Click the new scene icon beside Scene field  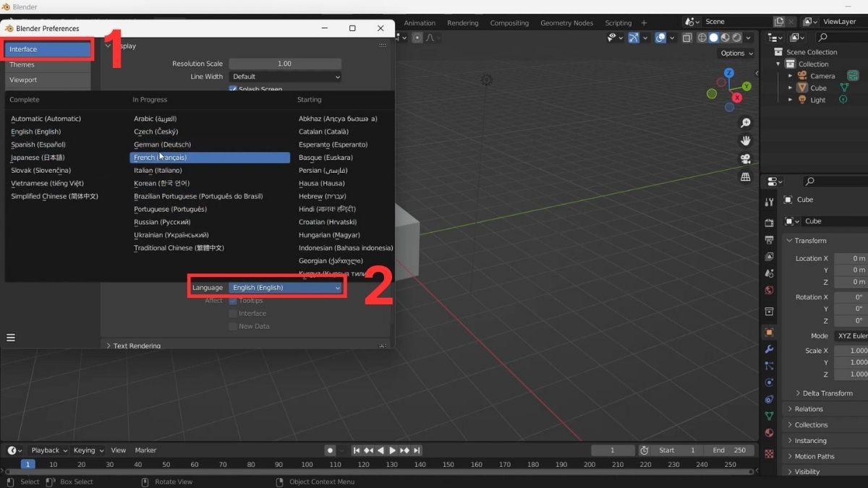779,22
